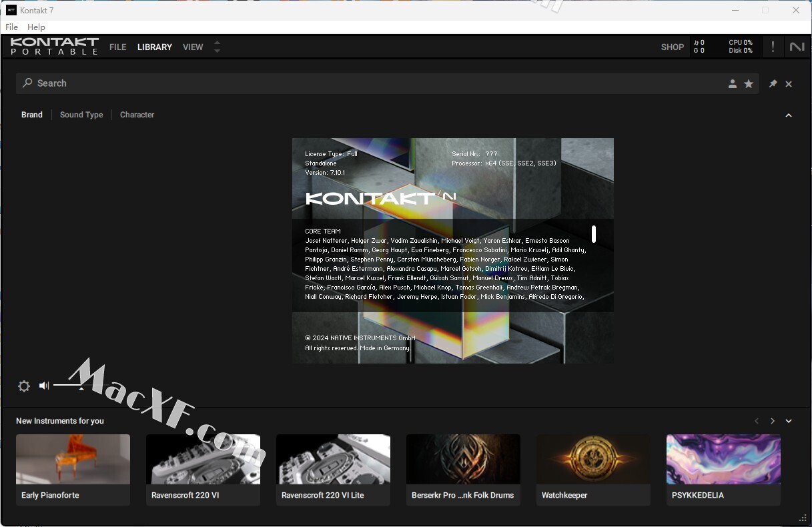Click the 'Serial Nr.: ???' text
The image size is (812, 527).
(x=474, y=154)
